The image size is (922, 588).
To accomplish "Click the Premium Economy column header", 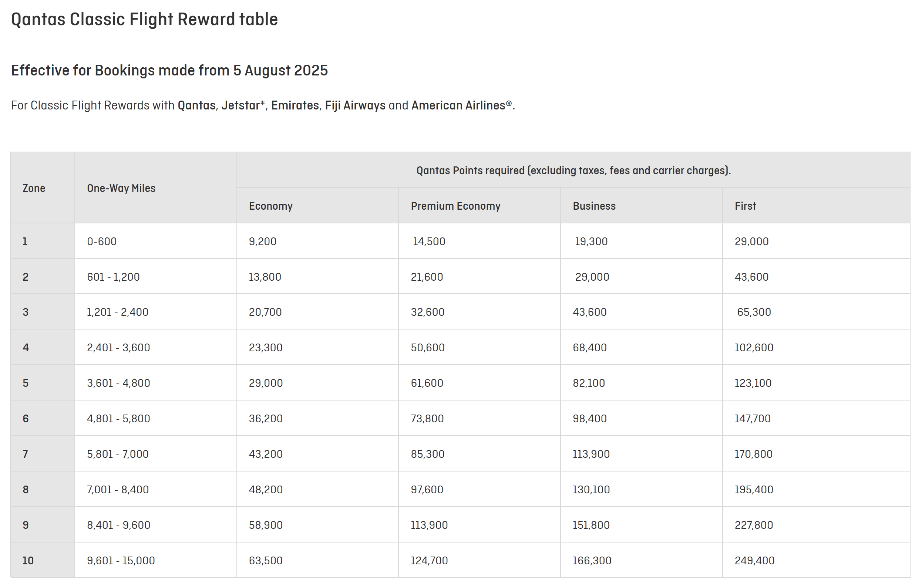I will pos(455,206).
